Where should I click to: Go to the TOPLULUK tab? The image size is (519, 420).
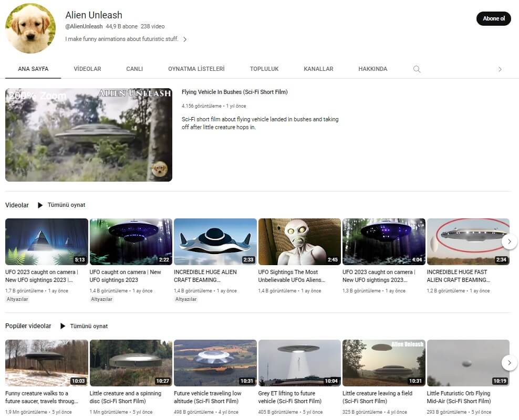coord(264,69)
